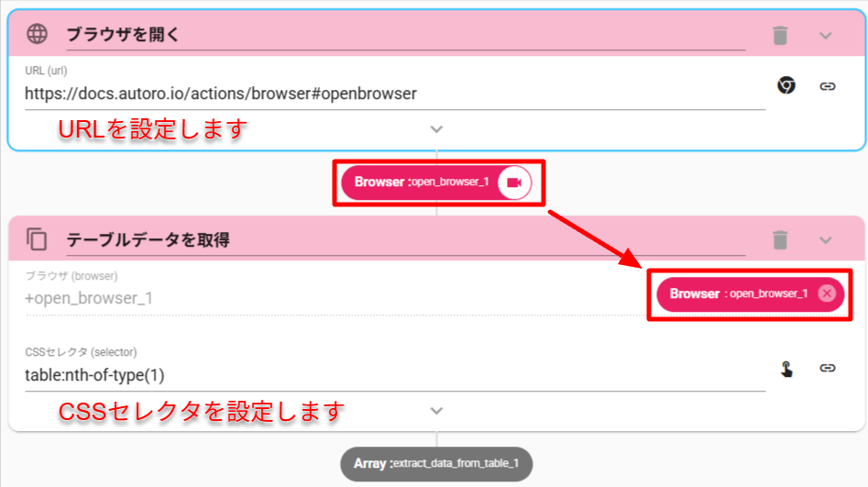Screen dimensions: 868x487
Task: Expand more options below the URL field
Action: point(436,129)
